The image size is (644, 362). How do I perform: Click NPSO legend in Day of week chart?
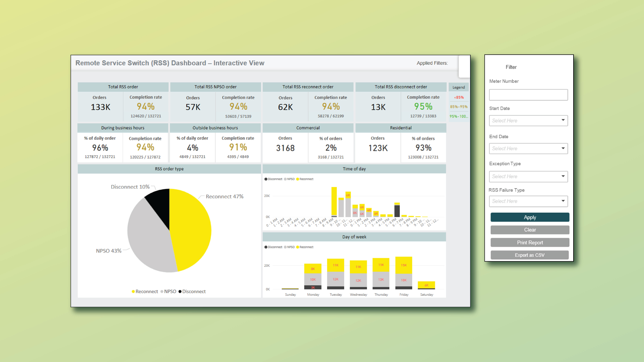289,247
